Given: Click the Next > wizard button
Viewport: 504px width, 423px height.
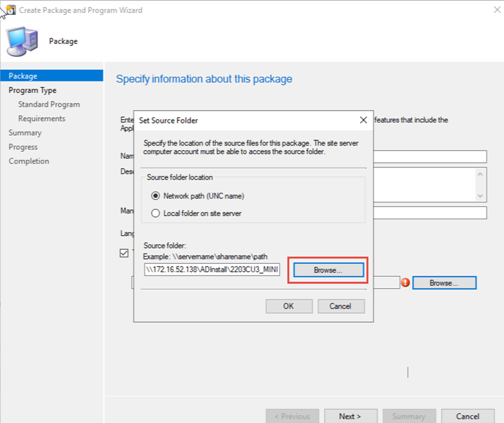Looking at the screenshot, I should click(x=350, y=416).
